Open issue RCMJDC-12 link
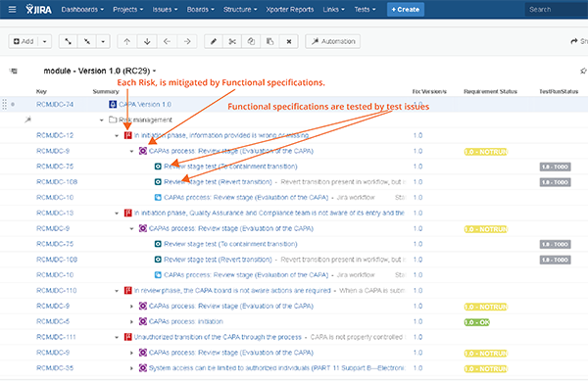The width and height of the screenshot is (588, 383). click(x=55, y=135)
